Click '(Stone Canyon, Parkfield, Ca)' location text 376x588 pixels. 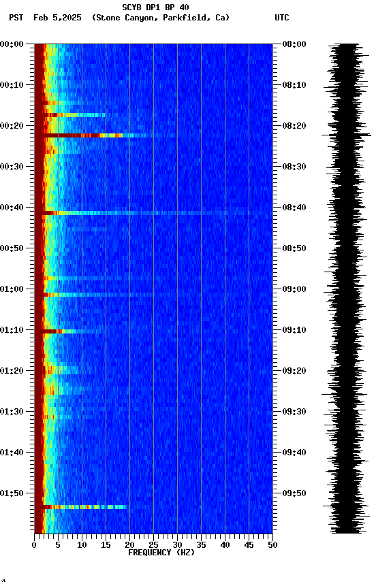[x=161, y=18]
